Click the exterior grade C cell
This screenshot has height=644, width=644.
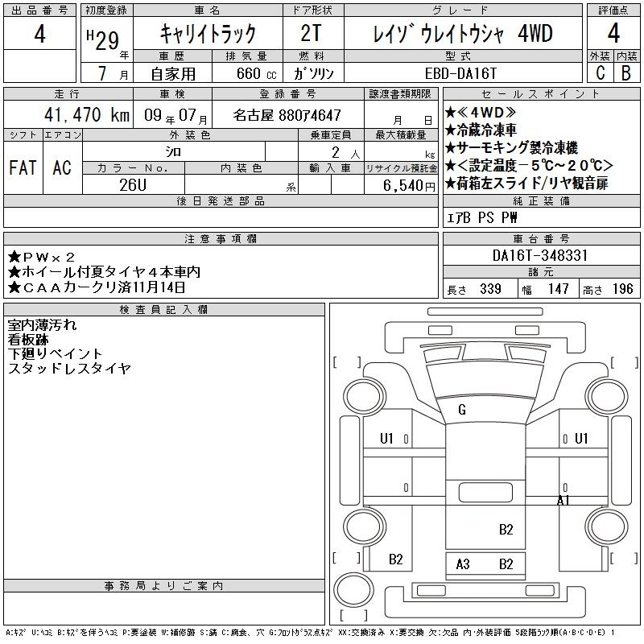(599, 72)
